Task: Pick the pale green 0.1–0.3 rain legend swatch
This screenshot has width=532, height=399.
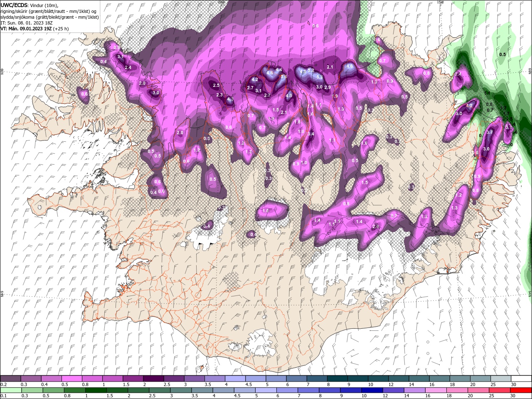Action: pos(11,390)
